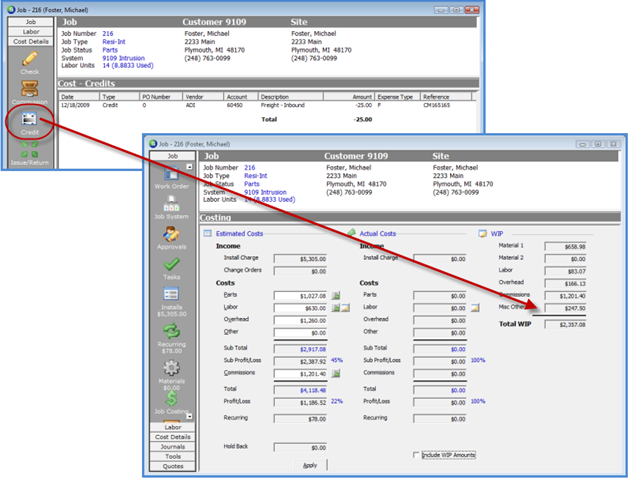The height and width of the screenshot is (478, 628).
Task: Click the estimated Commissions field
Action: [x=300, y=374]
